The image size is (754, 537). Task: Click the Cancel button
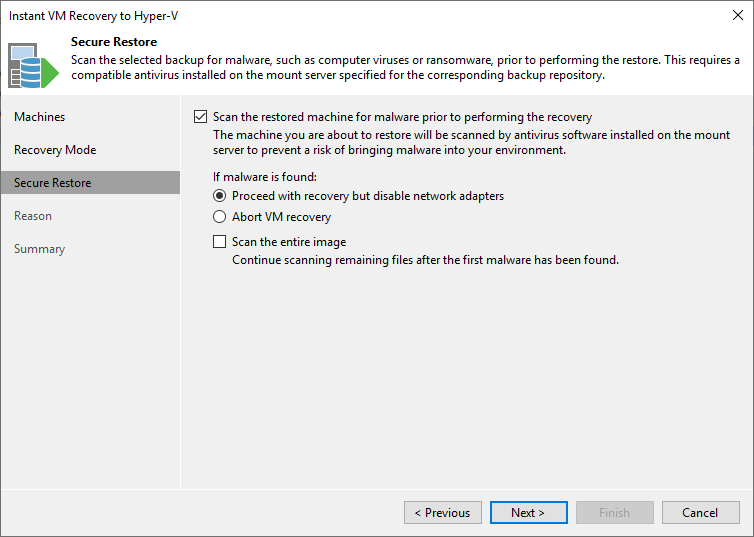click(x=701, y=512)
